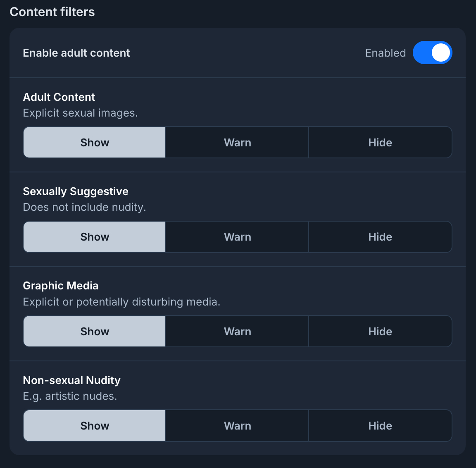This screenshot has width=476, height=468.
Task: Choose Hide for Adult Content
Action: click(x=380, y=143)
